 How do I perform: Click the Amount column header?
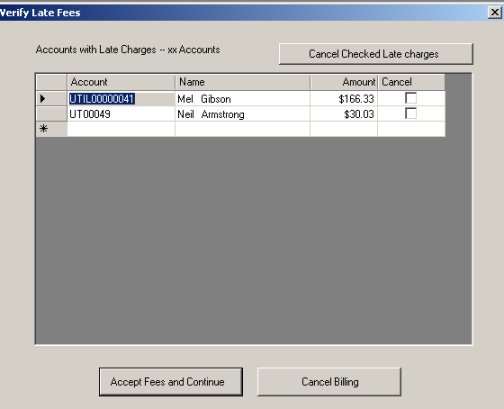[344, 82]
